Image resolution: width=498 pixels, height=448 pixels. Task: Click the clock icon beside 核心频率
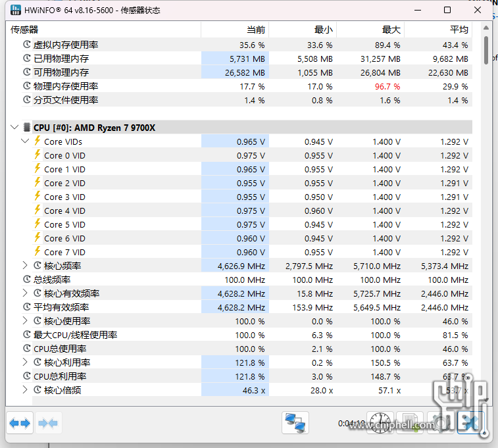click(37, 265)
